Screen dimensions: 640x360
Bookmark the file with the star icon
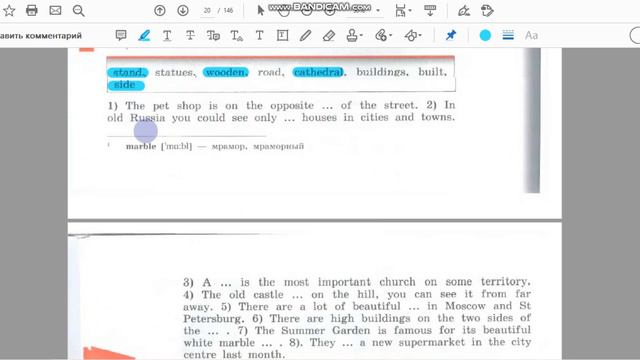click(x=9, y=11)
